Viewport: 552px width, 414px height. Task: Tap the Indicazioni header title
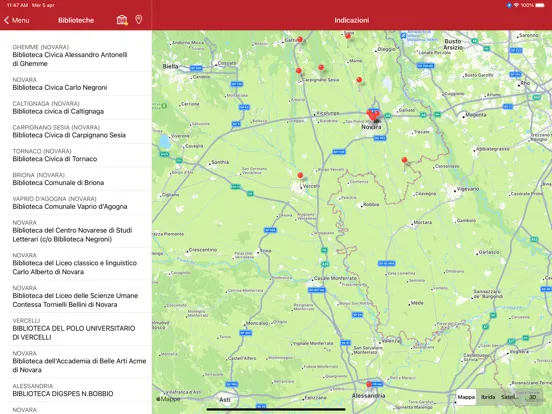coord(352,20)
